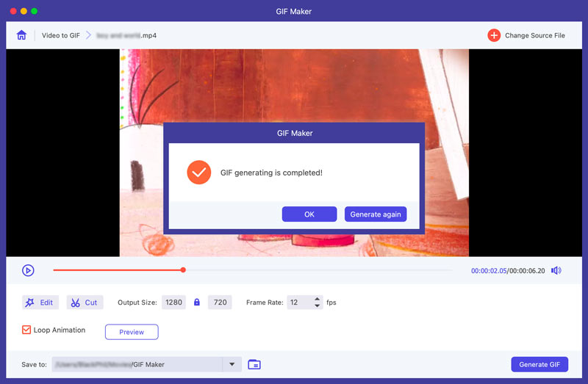Image resolution: width=588 pixels, height=384 pixels.
Task: Open the output folder icon
Action: [254, 364]
